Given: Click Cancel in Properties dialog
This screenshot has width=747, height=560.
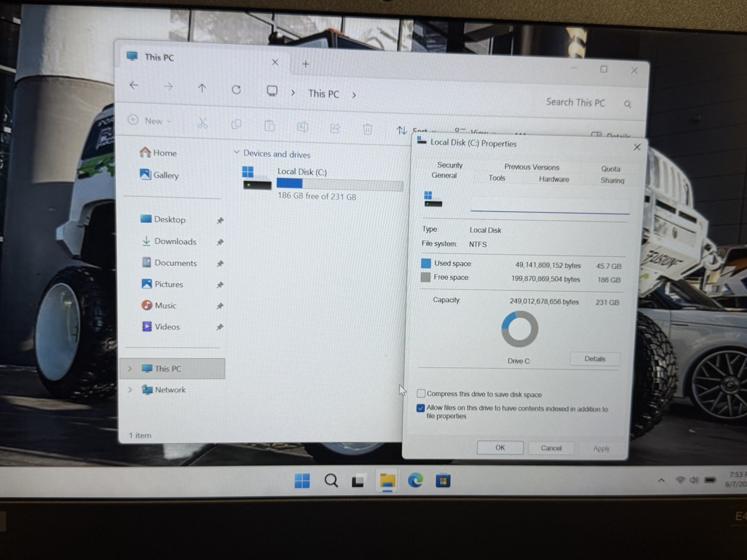Looking at the screenshot, I should (551, 448).
